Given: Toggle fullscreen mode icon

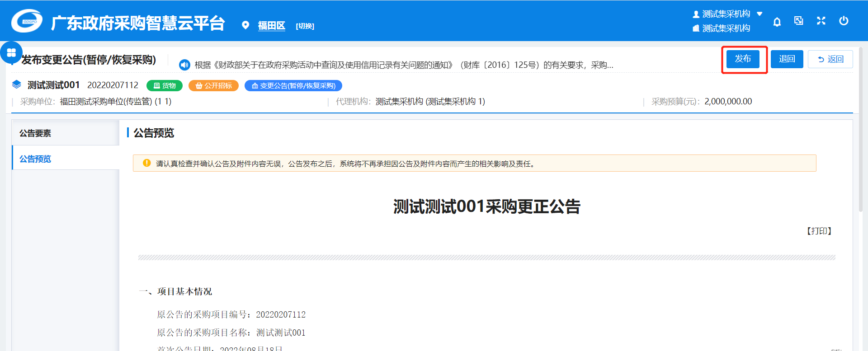Looking at the screenshot, I should click(x=821, y=21).
